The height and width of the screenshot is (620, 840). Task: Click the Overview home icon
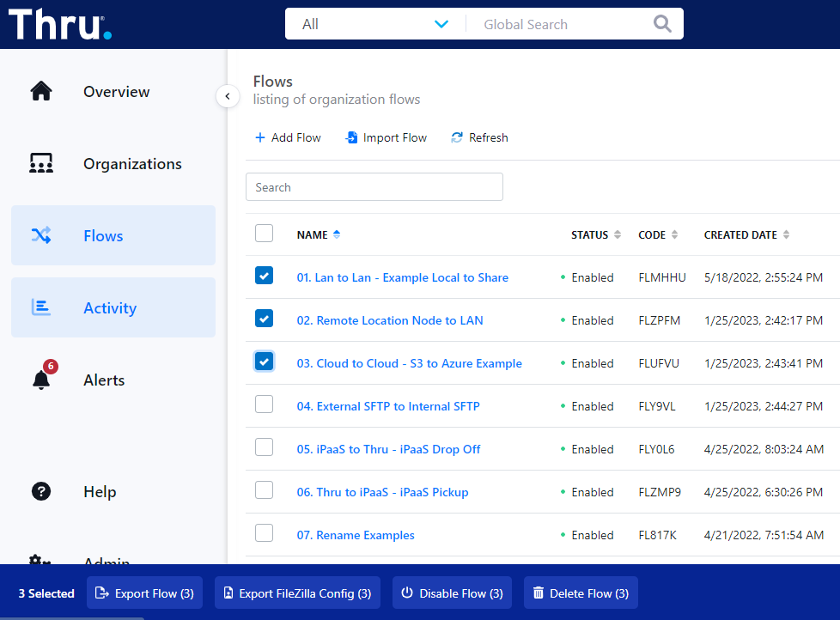coord(41,92)
